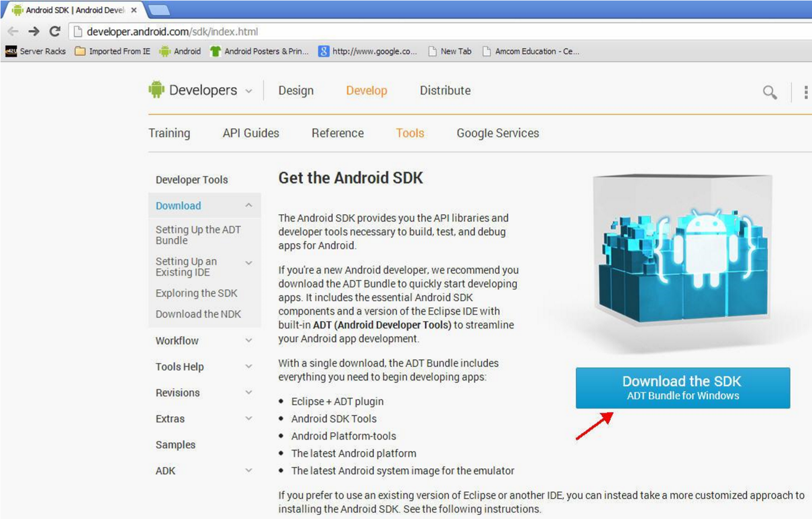Expand Setting Up an Existing IDE chevron
The width and height of the screenshot is (812, 519).
(x=249, y=263)
